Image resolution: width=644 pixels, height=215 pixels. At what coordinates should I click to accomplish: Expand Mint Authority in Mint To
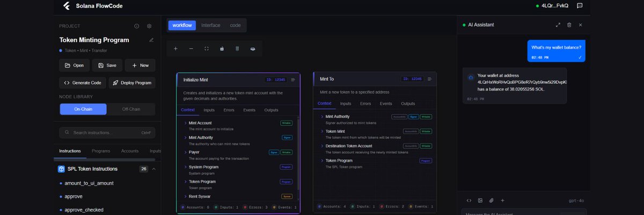[322, 117]
